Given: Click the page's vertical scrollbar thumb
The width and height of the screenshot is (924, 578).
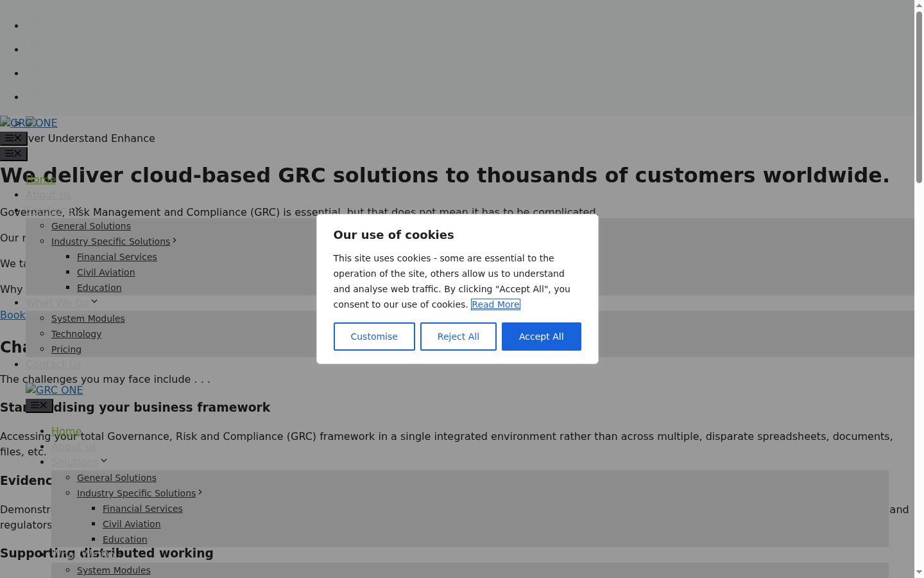Looking at the screenshot, I should (x=920, y=98).
